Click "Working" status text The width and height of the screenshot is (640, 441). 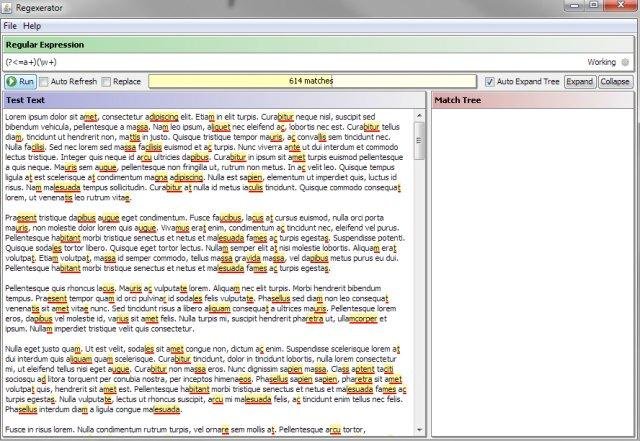[602, 62]
